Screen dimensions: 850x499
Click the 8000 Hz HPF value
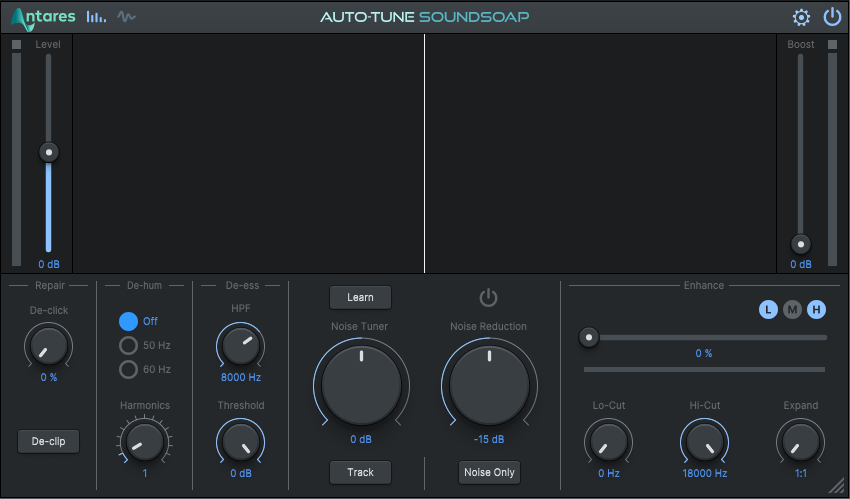(x=241, y=378)
